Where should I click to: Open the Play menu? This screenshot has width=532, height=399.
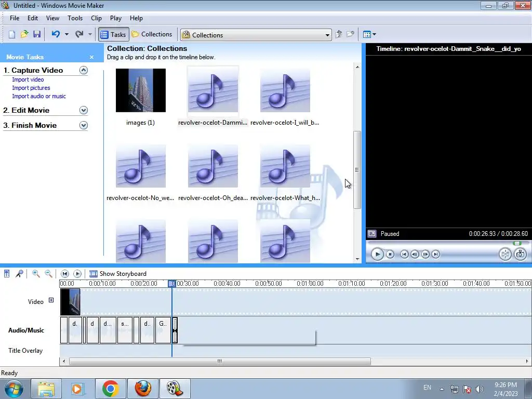tap(116, 18)
